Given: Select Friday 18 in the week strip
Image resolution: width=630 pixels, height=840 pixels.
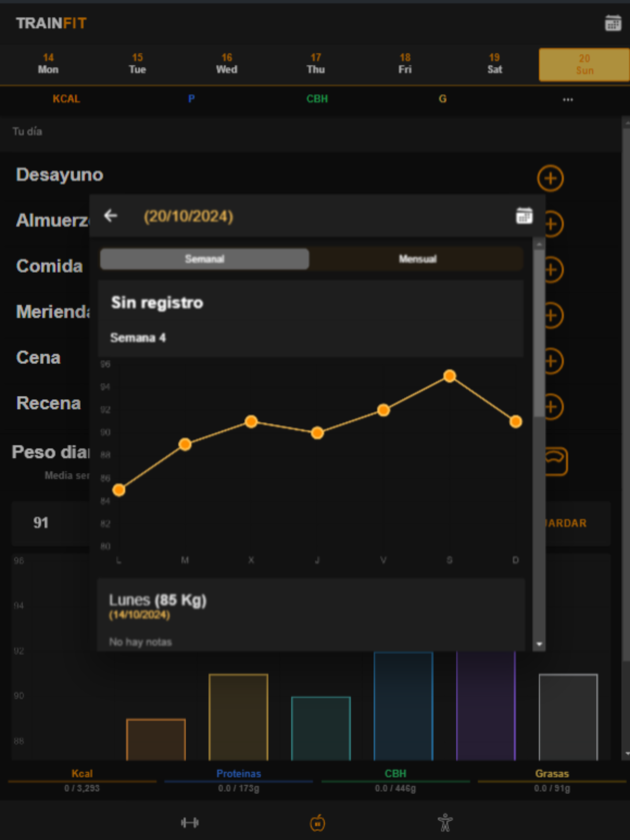Looking at the screenshot, I should [405, 64].
